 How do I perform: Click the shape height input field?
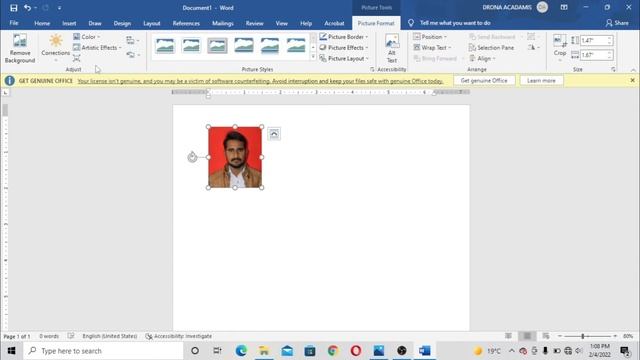pyautogui.click(x=594, y=40)
